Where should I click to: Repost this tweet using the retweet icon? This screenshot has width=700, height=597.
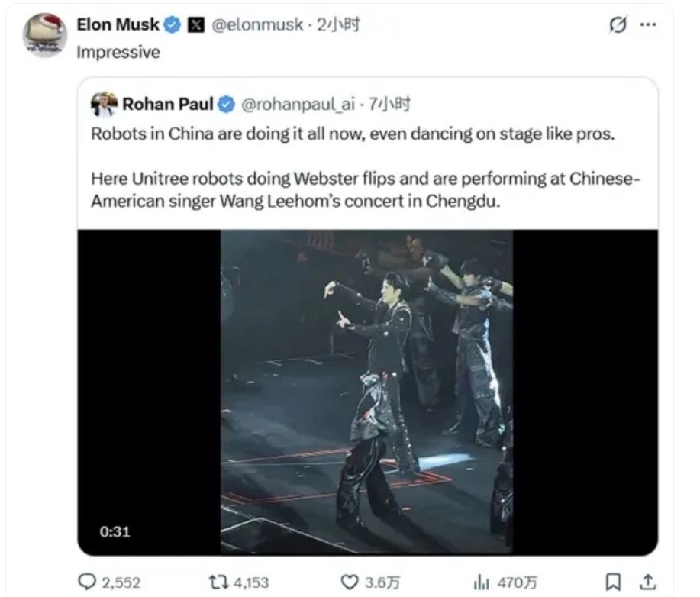coord(217,582)
